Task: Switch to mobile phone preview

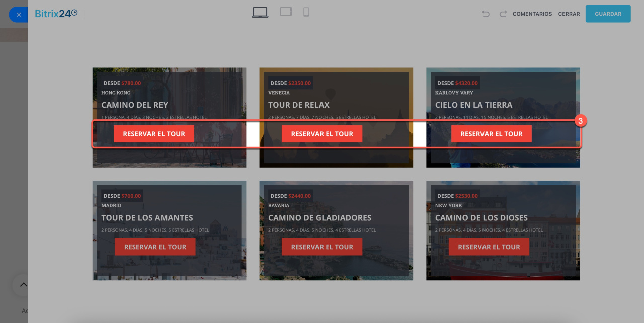Action: click(x=306, y=12)
